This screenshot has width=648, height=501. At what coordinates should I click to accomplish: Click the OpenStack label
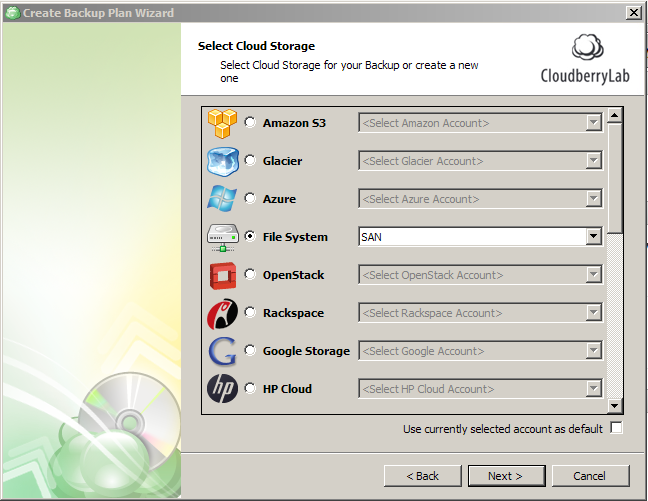(293, 275)
